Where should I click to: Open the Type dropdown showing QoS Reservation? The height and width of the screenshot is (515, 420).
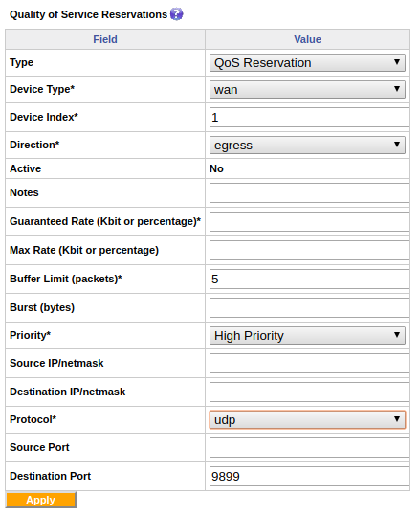click(x=307, y=63)
